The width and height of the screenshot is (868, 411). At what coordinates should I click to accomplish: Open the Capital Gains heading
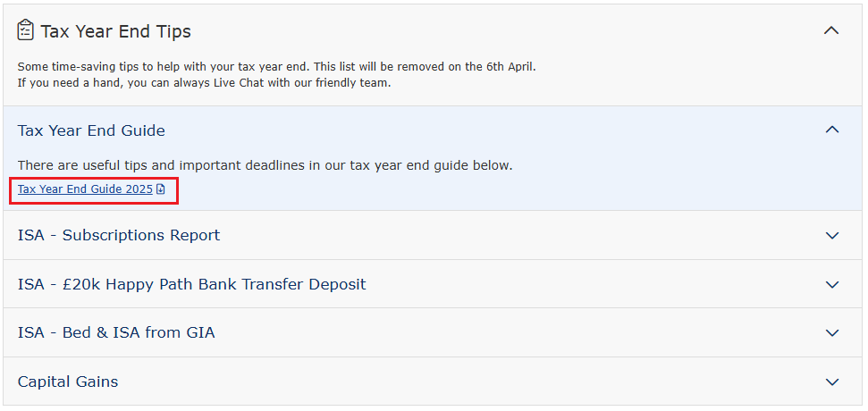68,382
